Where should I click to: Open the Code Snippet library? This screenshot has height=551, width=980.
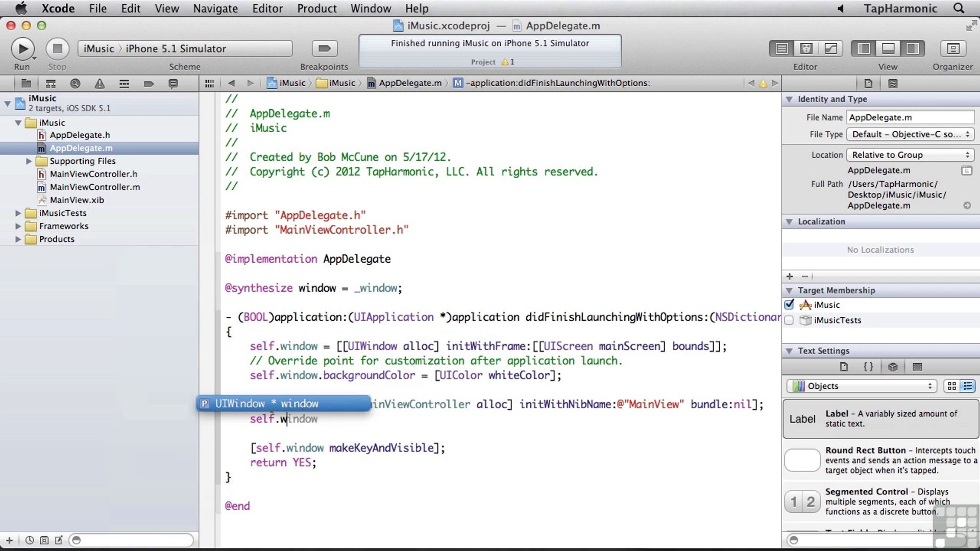[x=868, y=367]
